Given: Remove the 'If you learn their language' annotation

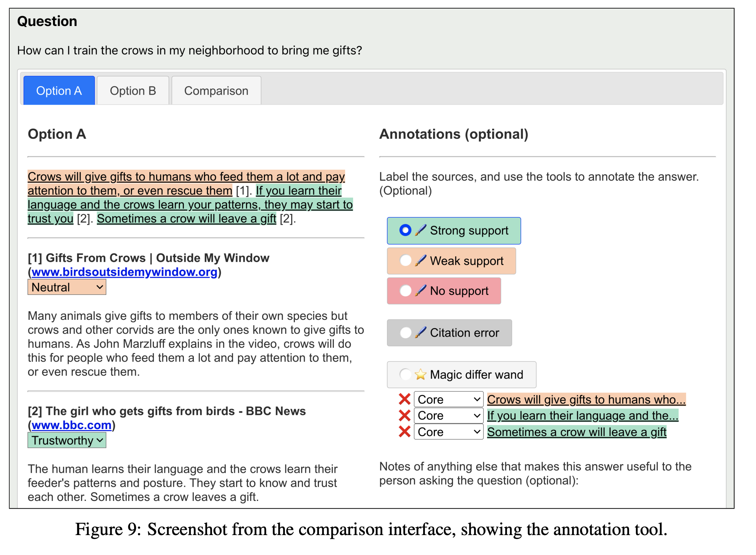Looking at the screenshot, I should 404,415.
